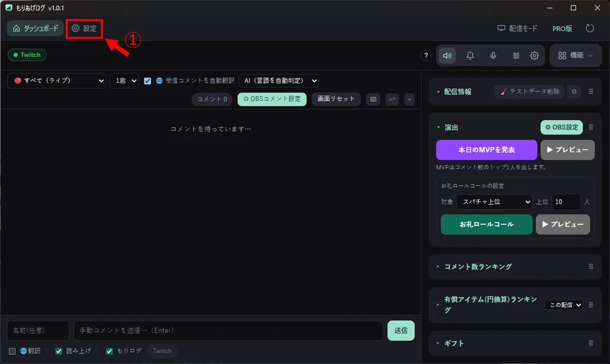Click プレビュー next to お礼ロールコール

pyautogui.click(x=563, y=224)
